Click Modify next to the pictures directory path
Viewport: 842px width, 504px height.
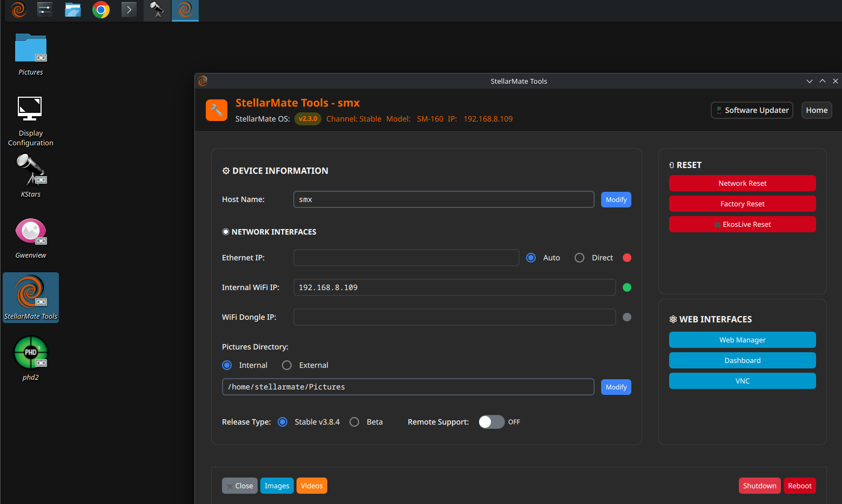(616, 387)
